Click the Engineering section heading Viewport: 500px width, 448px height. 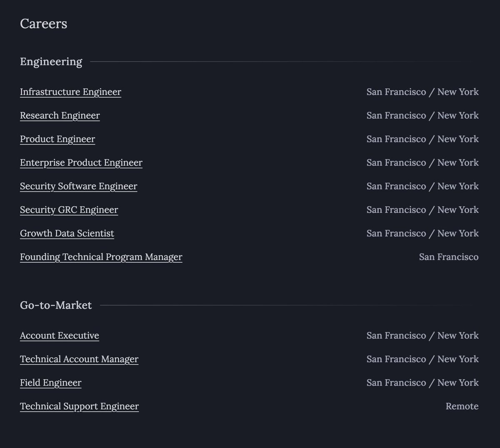(x=51, y=62)
